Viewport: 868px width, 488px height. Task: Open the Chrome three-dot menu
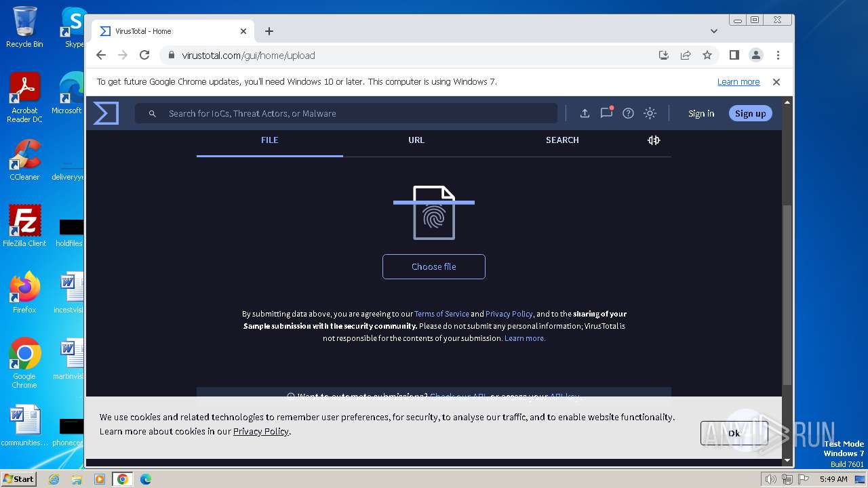tap(778, 55)
